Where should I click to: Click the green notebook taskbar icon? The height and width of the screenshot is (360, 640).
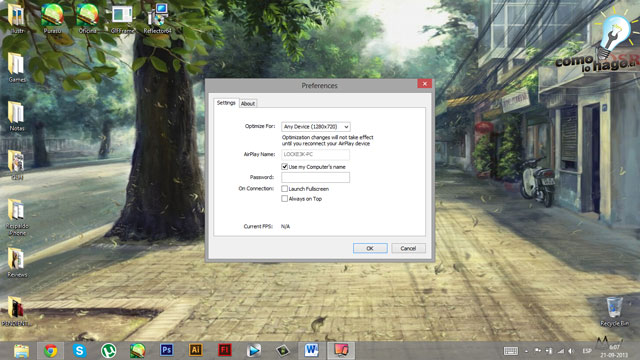coord(138,351)
